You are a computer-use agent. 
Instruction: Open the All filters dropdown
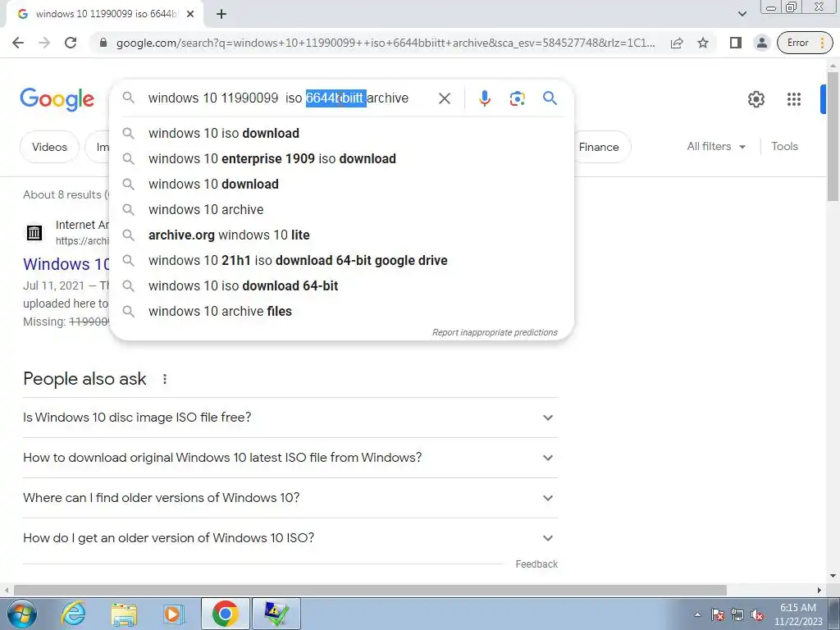click(716, 146)
